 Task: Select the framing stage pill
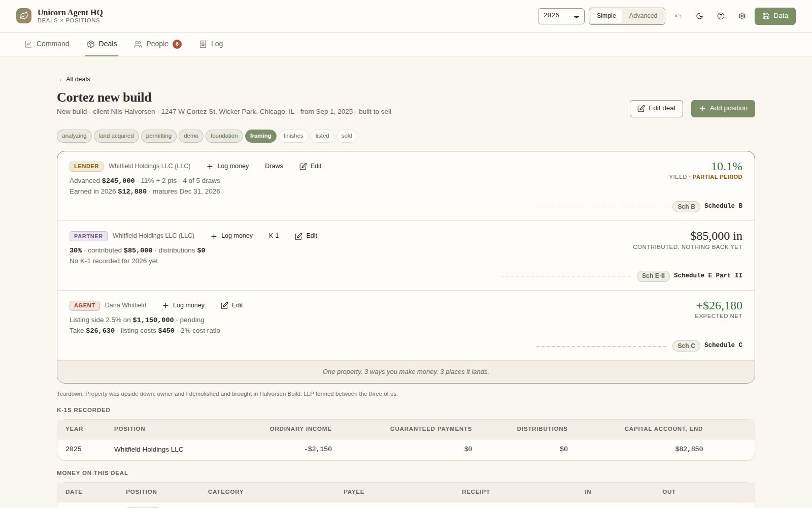point(260,136)
